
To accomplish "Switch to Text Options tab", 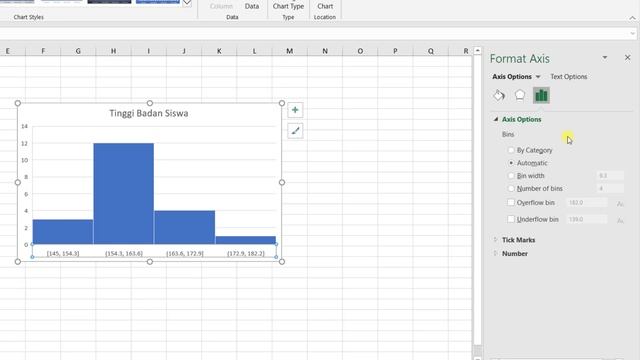I will click(x=569, y=77).
